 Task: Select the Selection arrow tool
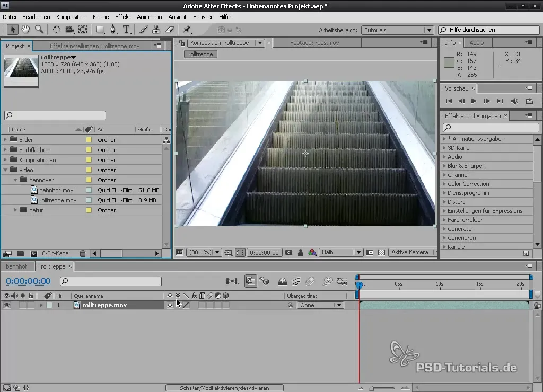(12, 30)
